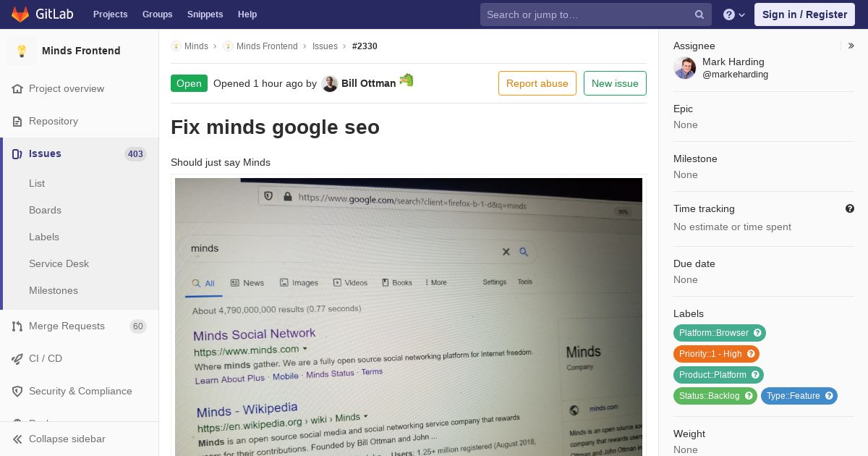Screen dimensions: 868x456
Task: Open Service Desk in the sidebar
Action: [x=59, y=264]
